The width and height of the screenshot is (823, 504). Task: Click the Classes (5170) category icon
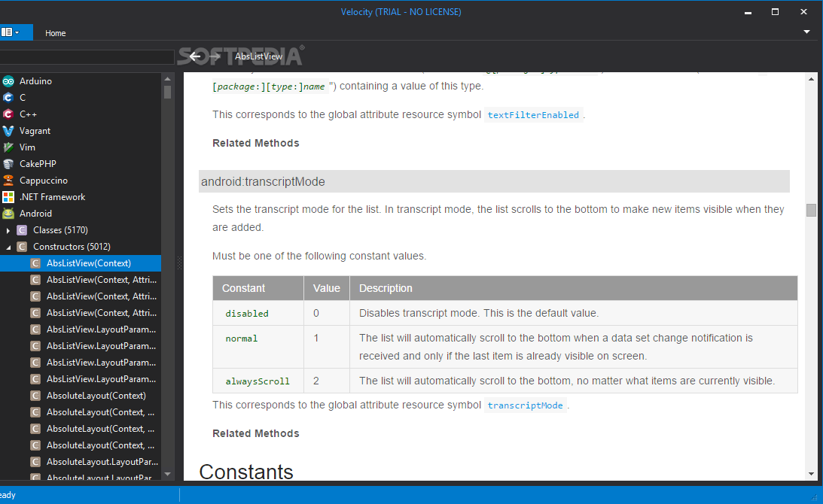22,229
